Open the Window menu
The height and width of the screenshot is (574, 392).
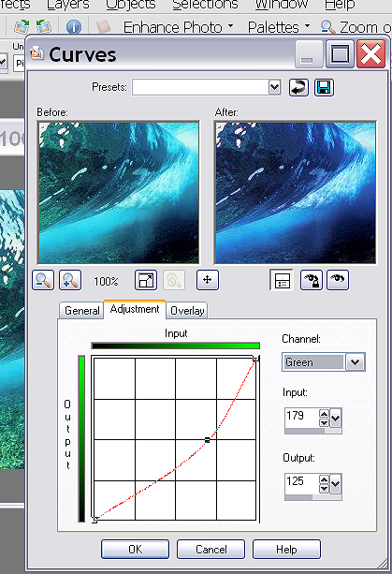click(x=282, y=5)
